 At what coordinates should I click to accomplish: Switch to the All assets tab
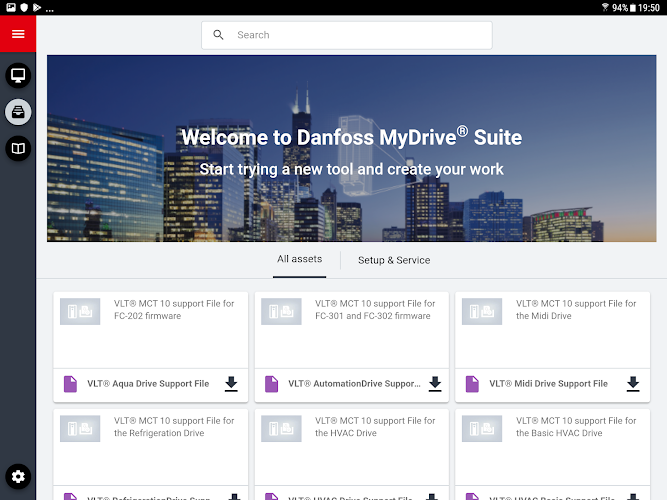(299, 259)
